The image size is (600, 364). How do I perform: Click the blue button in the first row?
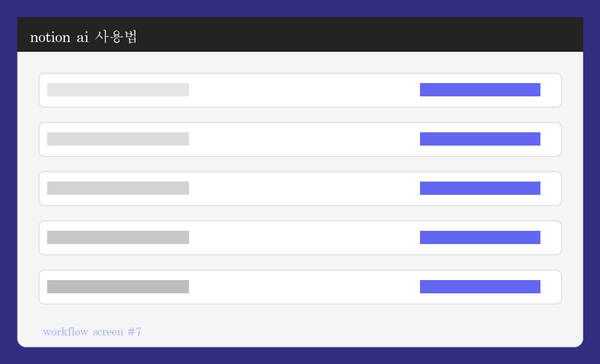click(480, 90)
